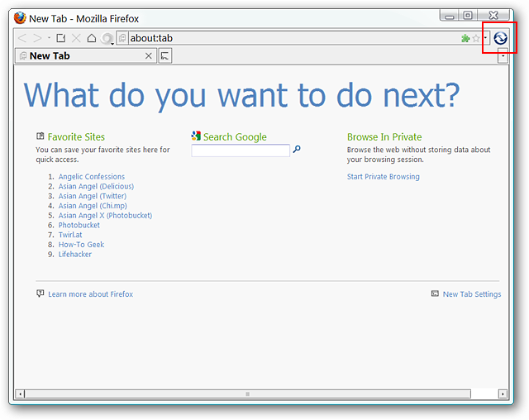This screenshot has height=420, width=529.
Task: Click the Favorite Sites heading
Action: (x=76, y=137)
